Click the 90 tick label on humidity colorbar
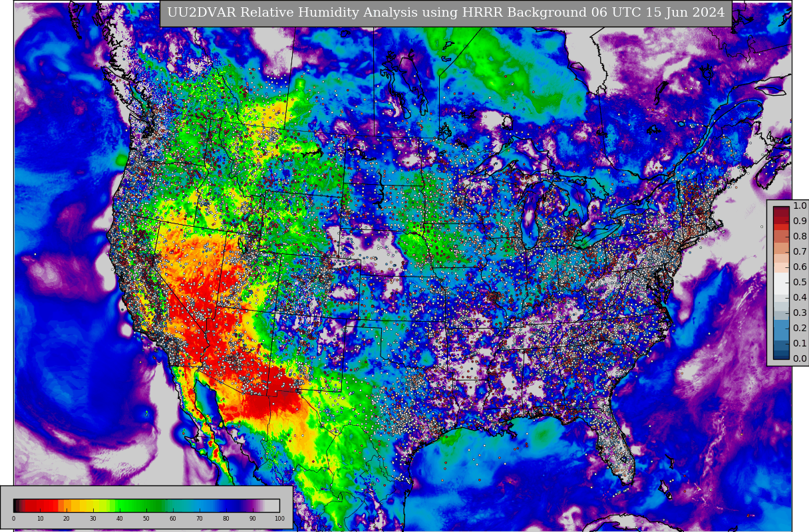Screen dimensions: 809x532 click(253, 519)
